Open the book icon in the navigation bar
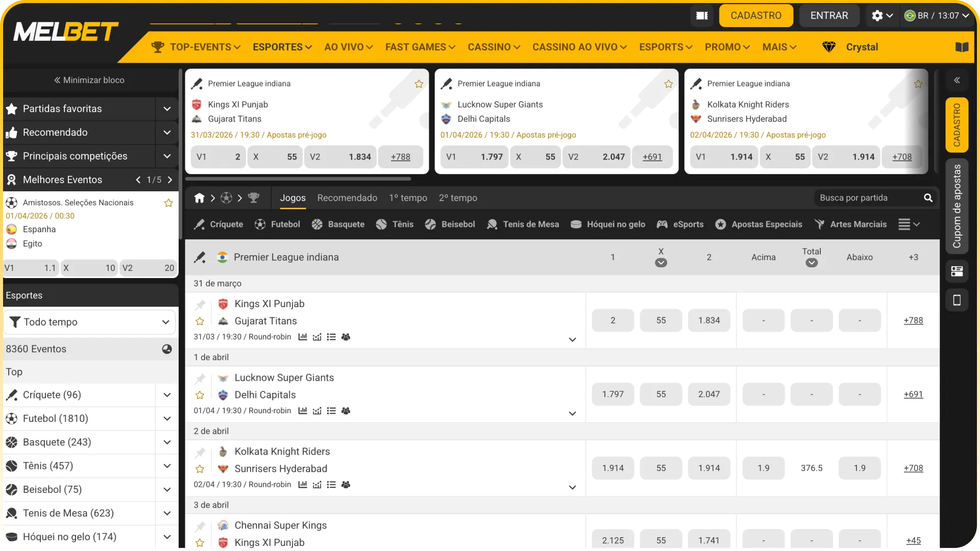This screenshot has width=980, height=551. [x=962, y=47]
